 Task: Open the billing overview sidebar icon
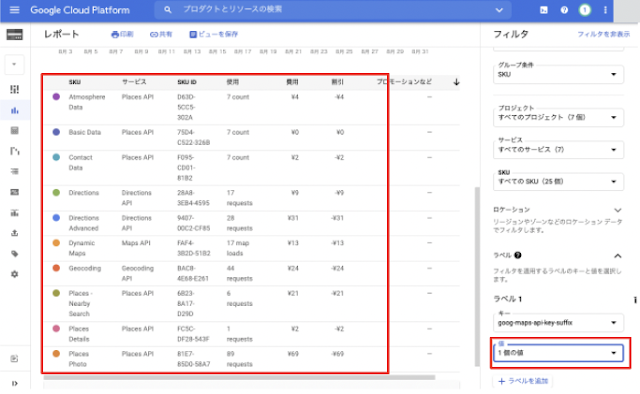15,89
